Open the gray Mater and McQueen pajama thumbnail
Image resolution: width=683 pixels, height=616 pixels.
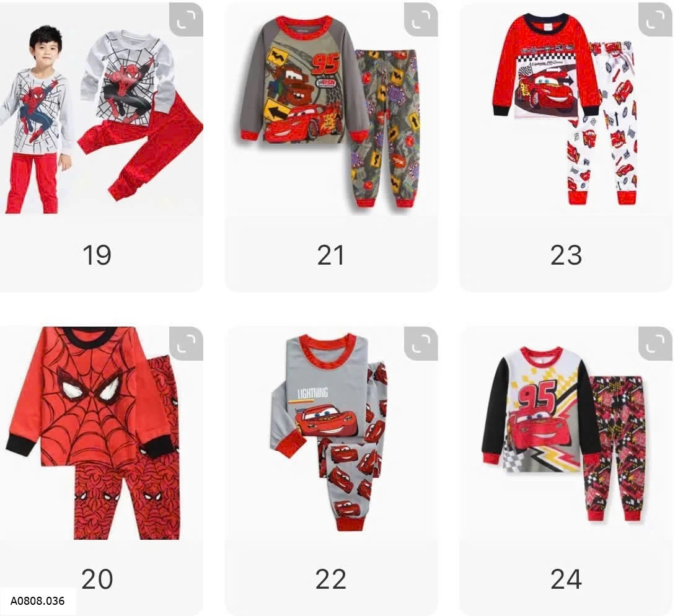pyautogui.click(x=331, y=109)
